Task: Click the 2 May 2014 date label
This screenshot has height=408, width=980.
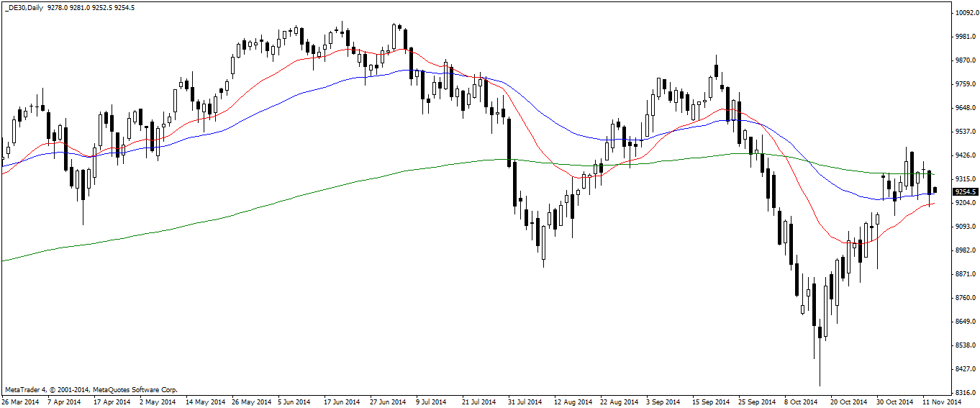Action: tap(158, 402)
